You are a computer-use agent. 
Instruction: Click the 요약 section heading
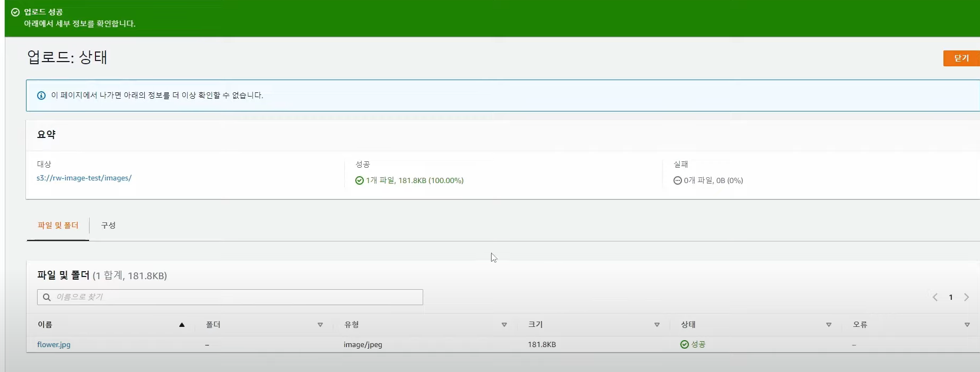click(46, 135)
